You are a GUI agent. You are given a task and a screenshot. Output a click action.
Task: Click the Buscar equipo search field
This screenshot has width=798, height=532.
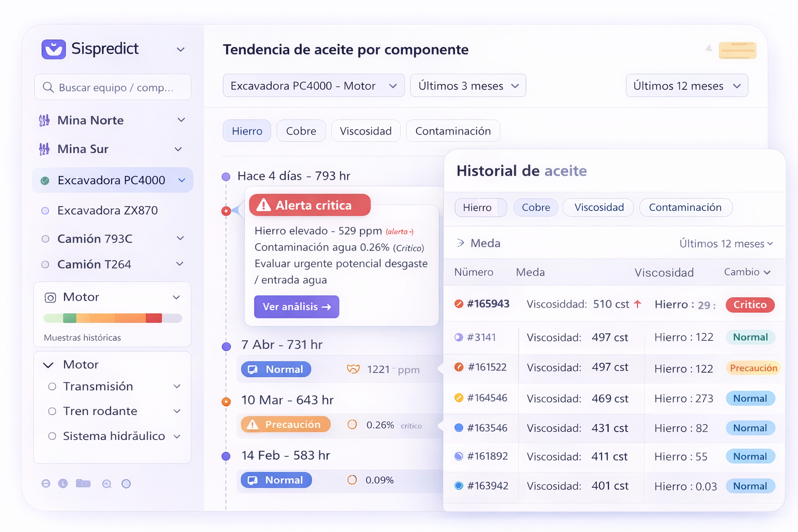pos(117,87)
